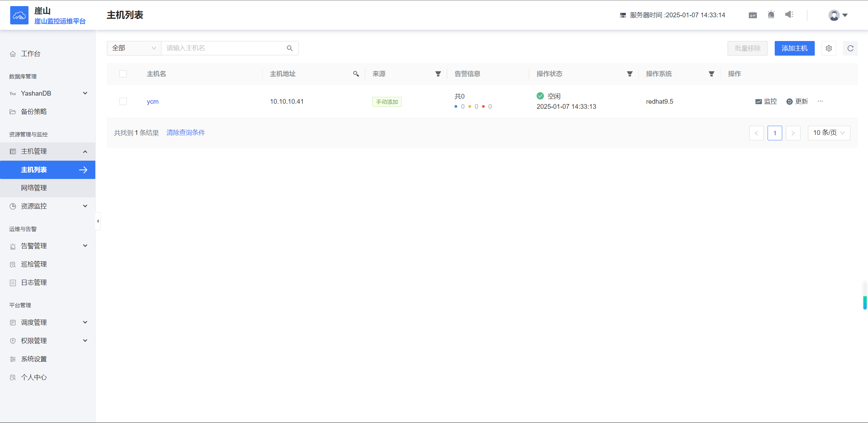Click the 批量移除 button

(747, 48)
